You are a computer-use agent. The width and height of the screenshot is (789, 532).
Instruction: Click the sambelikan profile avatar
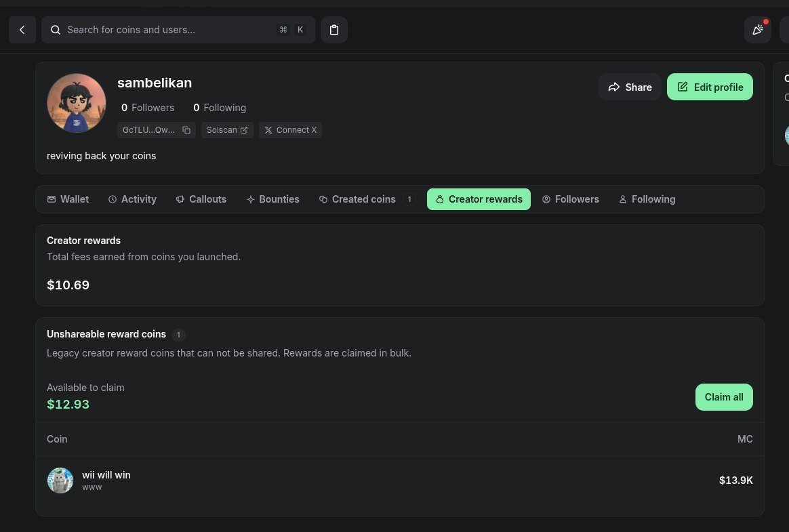[77, 103]
